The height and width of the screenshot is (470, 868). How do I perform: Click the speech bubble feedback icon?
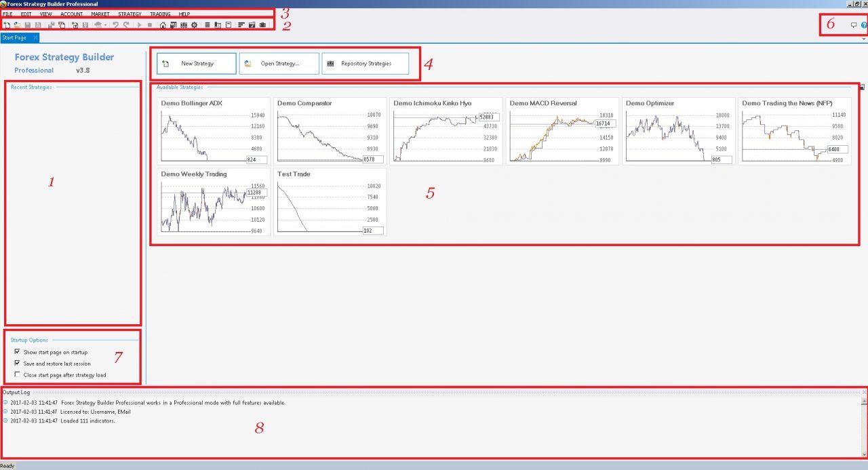pos(854,25)
